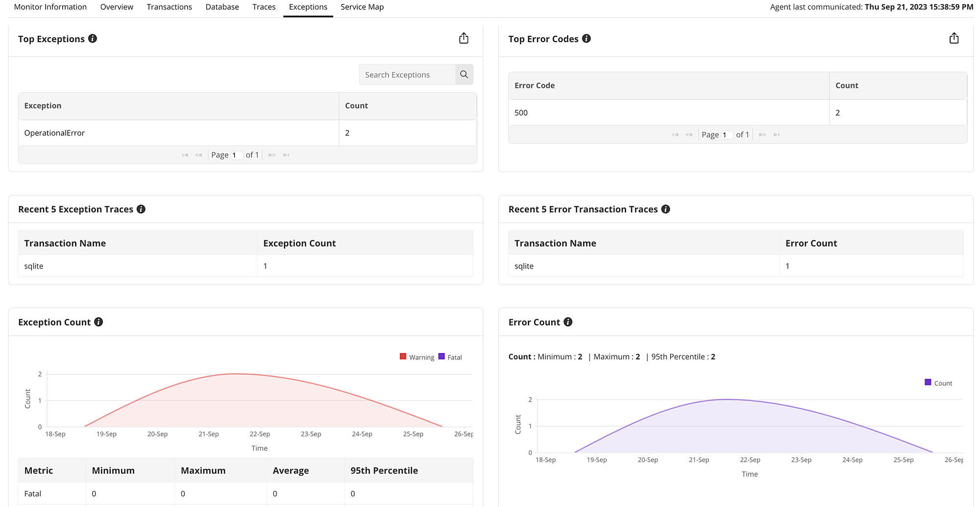Switch to the Database tab

coord(222,7)
